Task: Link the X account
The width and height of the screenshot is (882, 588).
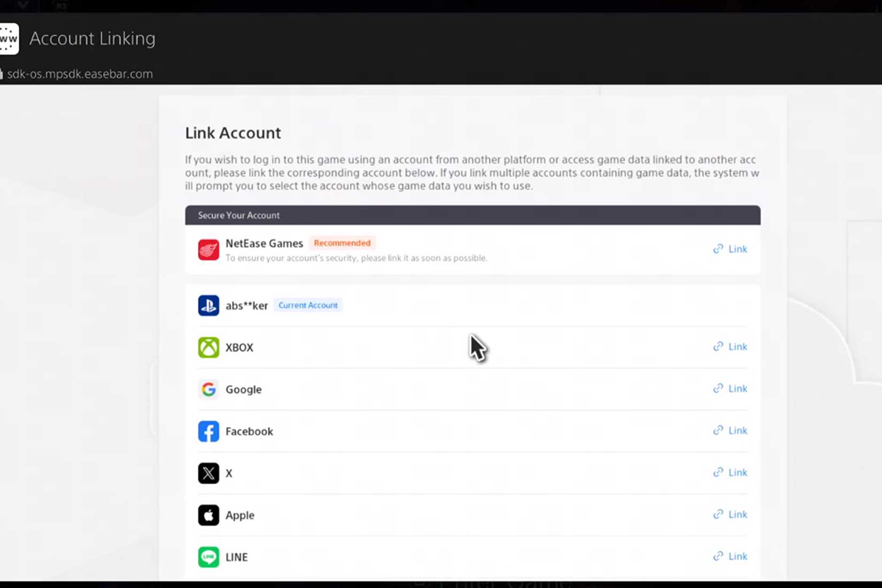Action: pyautogui.click(x=730, y=473)
